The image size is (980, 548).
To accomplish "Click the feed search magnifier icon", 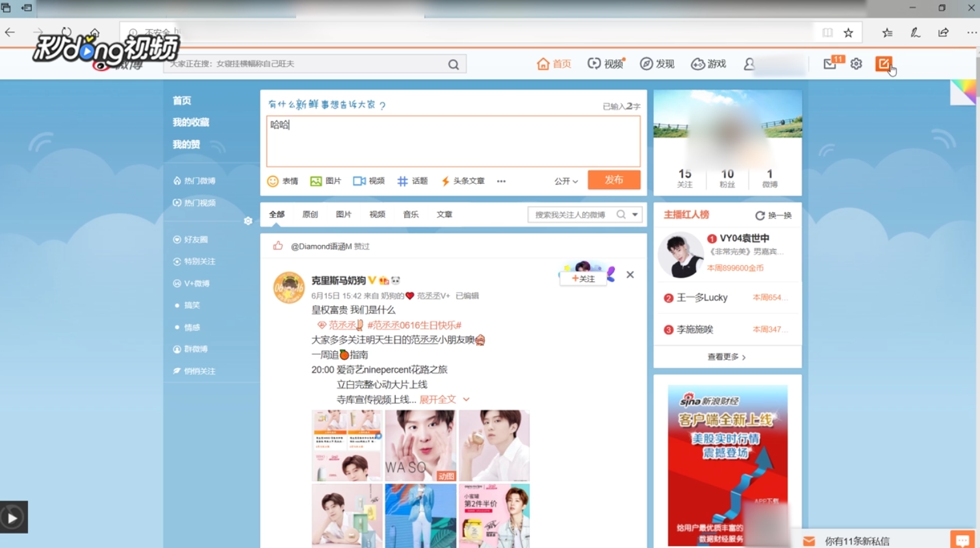I will 621,215.
